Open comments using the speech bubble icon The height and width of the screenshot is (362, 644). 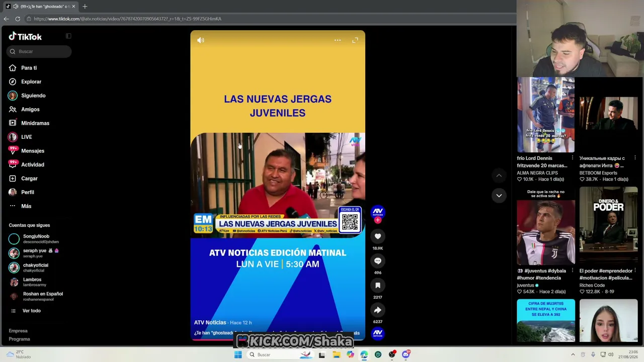pos(378,261)
